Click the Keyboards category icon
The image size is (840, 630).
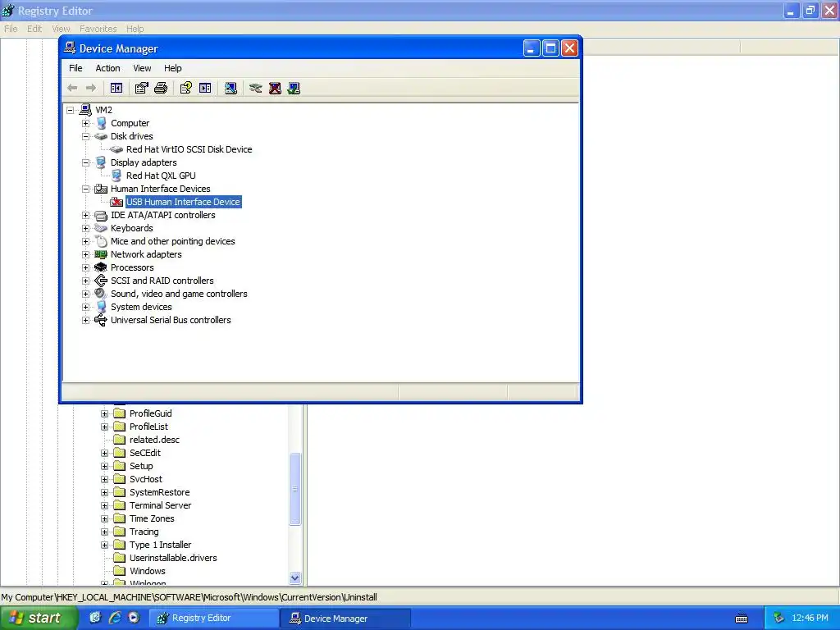(x=101, y=228)
